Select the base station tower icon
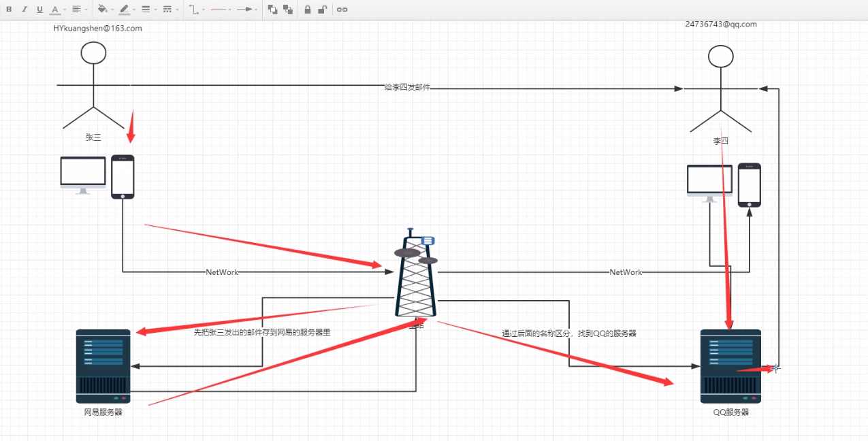868x441 pixels. [416, 272]
